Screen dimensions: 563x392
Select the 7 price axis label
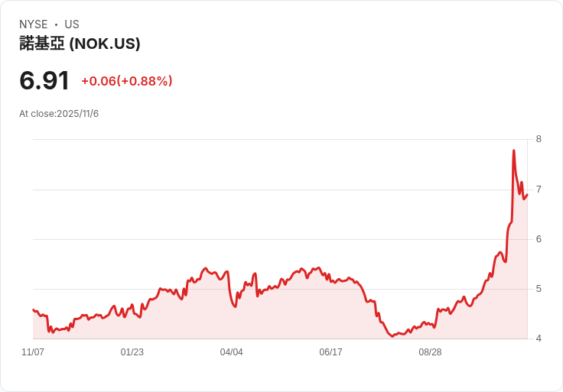coord(539,189)
